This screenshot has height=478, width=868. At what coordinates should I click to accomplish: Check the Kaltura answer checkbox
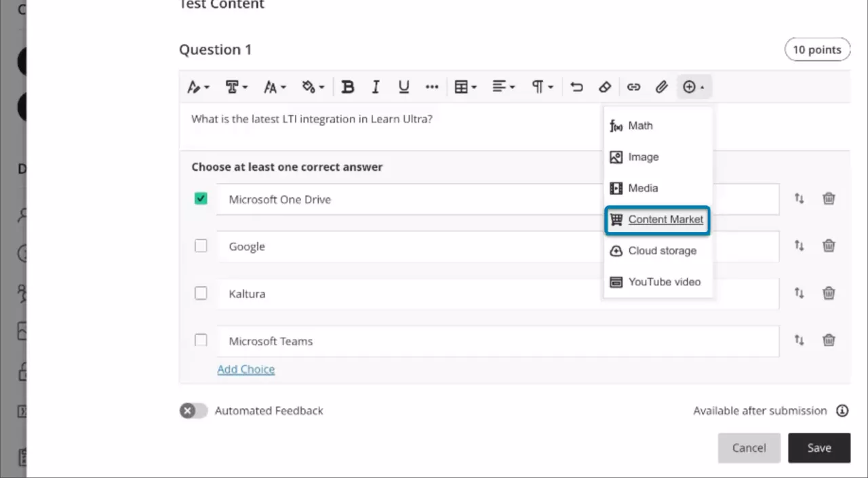coord(201,293)
